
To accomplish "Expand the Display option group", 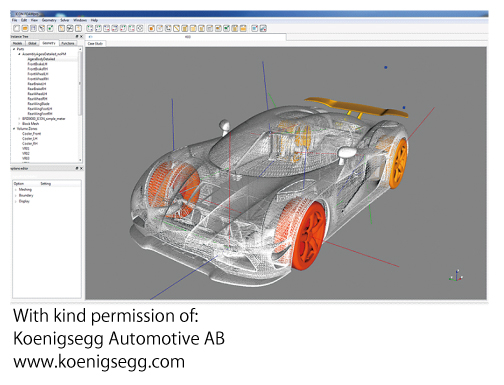I will [16, 201].
